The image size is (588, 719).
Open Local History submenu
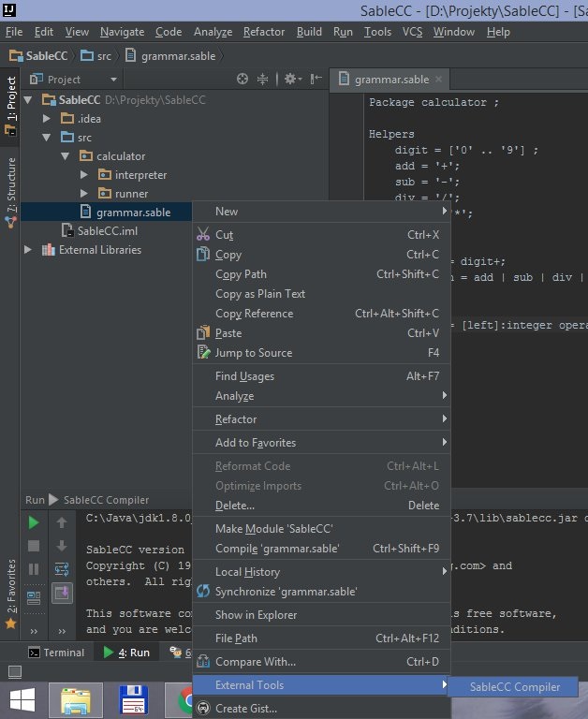tap(321, 572)
